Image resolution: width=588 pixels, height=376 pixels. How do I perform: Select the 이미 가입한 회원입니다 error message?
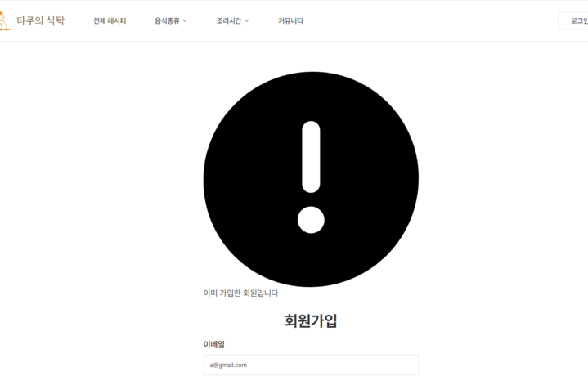pos(240,293)
